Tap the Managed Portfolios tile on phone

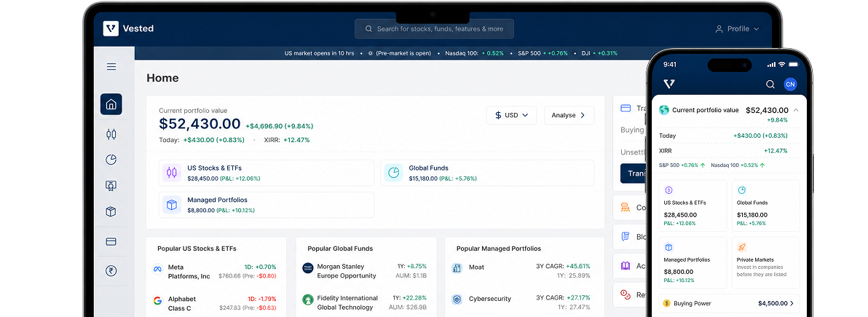(693, 262)
